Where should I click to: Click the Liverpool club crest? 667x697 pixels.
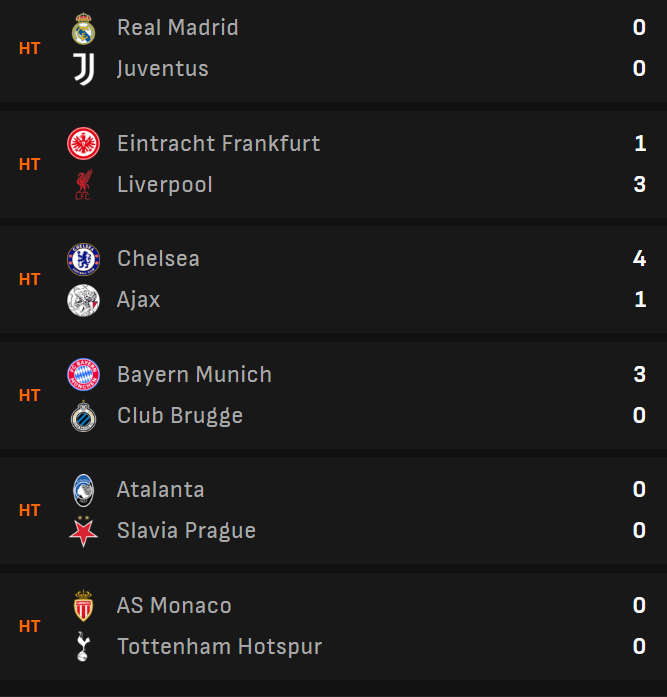tap(83, 185)
